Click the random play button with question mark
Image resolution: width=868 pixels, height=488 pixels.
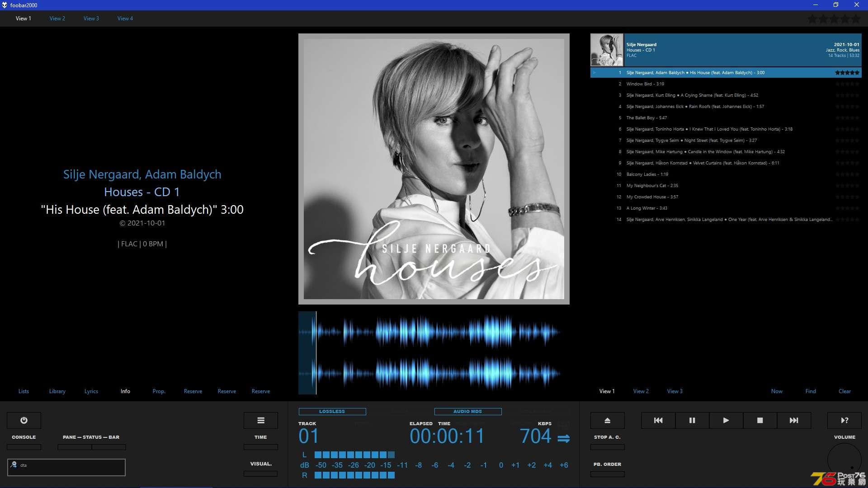tap(844, 420)
